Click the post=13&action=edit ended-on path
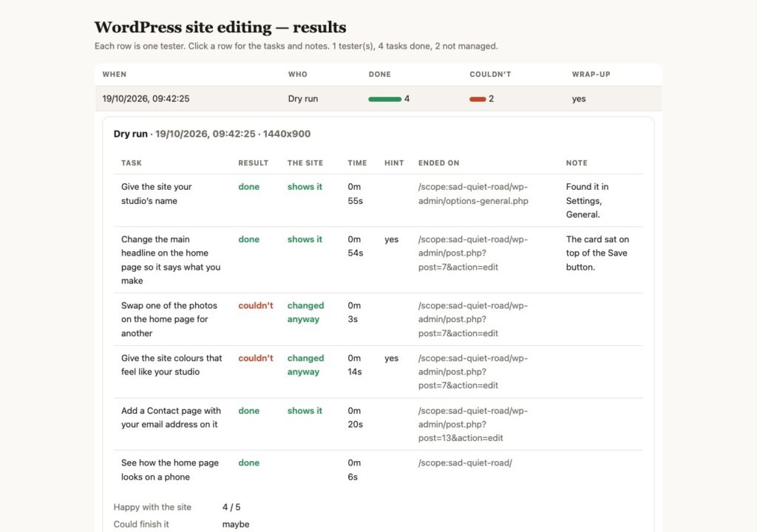Screen dimensions: 757x532 [x=473, y=424]
